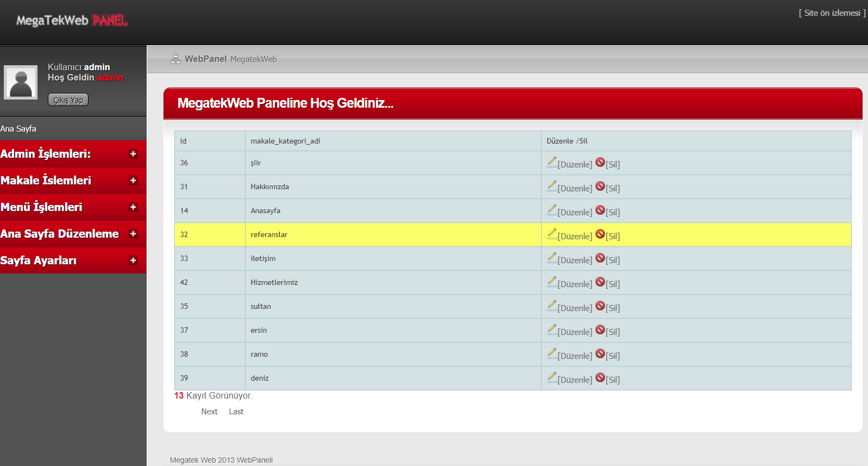Go to the Next page of records

point(209,412)
